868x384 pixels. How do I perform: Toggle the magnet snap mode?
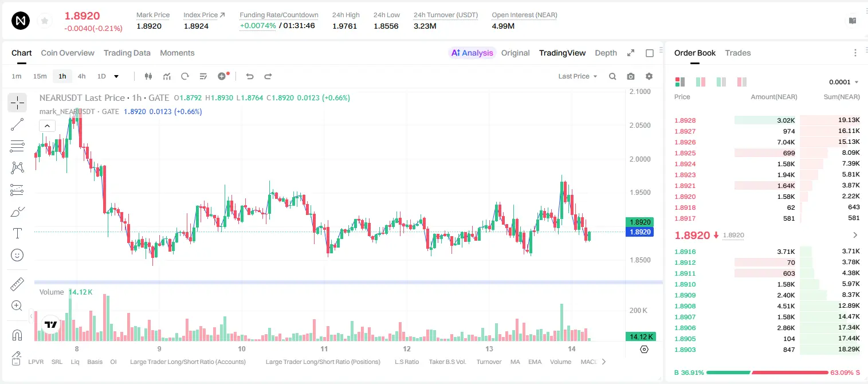point(17,335)
